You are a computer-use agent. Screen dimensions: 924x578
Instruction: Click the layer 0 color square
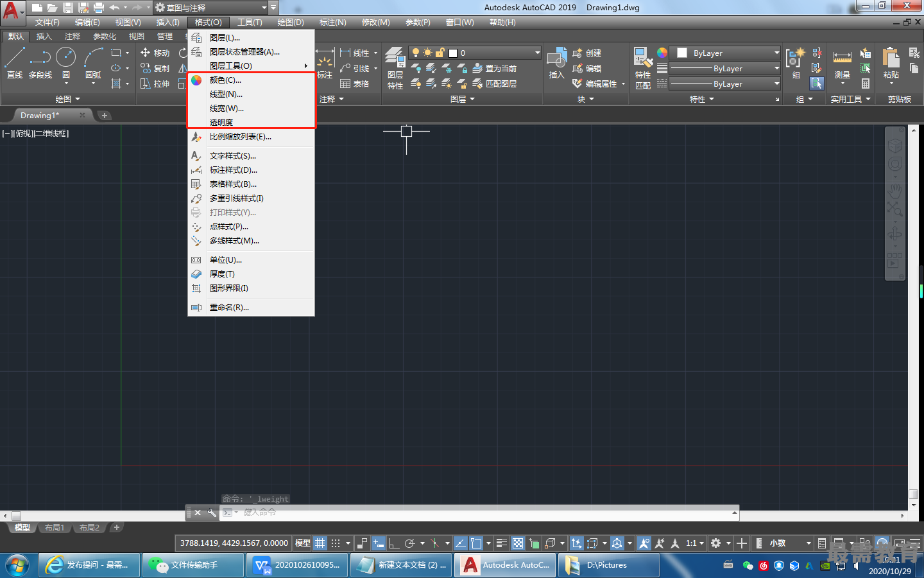pyautogui.click(x=453, y=53)
